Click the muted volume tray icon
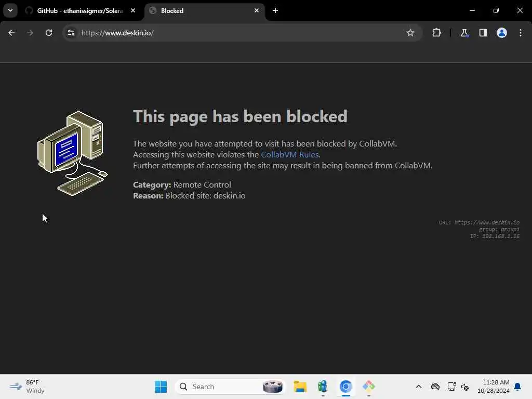Screen dimensions: 532x399 pyautogui.click(x=465, y=387)
